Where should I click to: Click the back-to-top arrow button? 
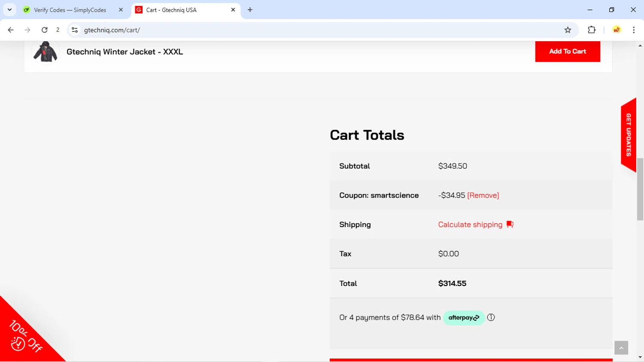point(621,348)
